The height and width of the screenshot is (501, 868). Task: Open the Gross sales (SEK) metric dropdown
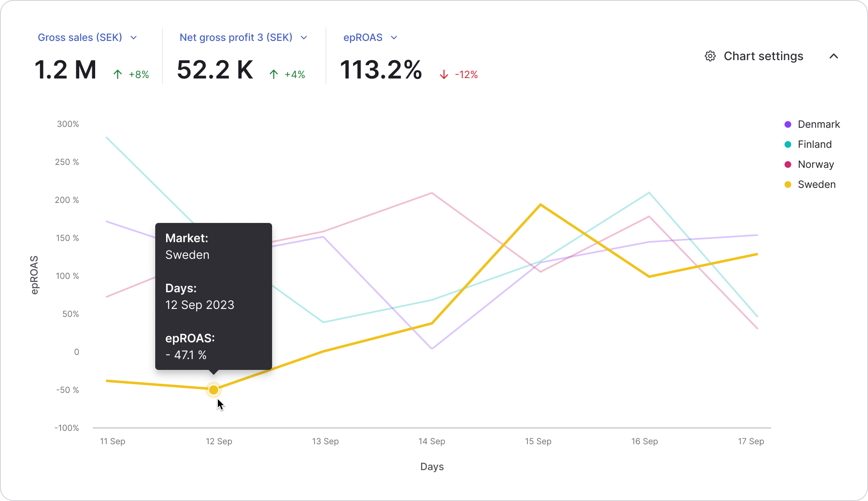coord(134,37)
